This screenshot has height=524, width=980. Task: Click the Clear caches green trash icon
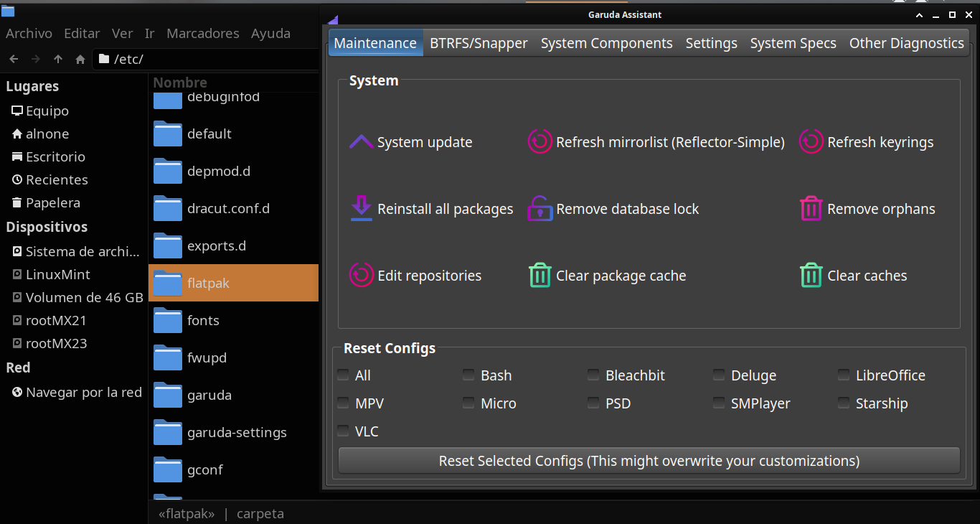pyautogui.click(x=811, y=276)
